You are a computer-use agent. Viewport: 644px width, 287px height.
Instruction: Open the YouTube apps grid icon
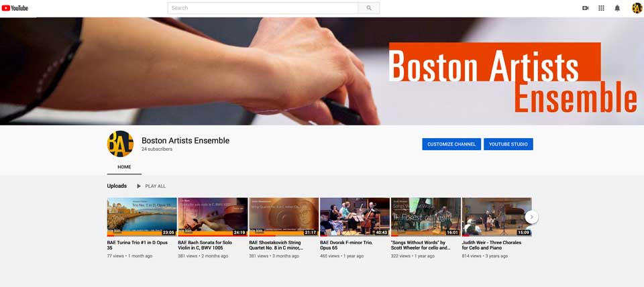tap(601, 8)
